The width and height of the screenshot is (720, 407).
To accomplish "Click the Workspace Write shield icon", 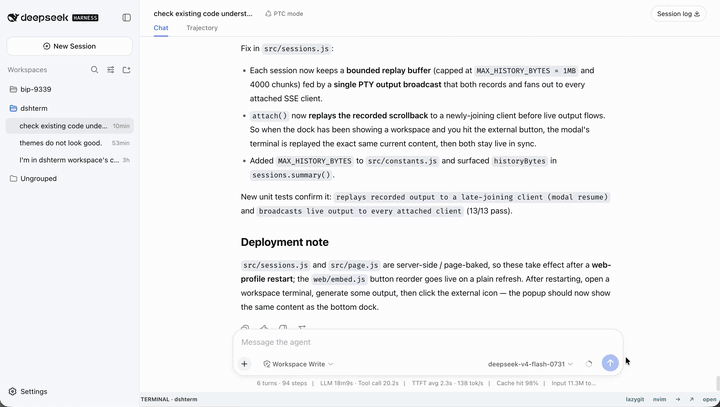I will coord(267,364).
